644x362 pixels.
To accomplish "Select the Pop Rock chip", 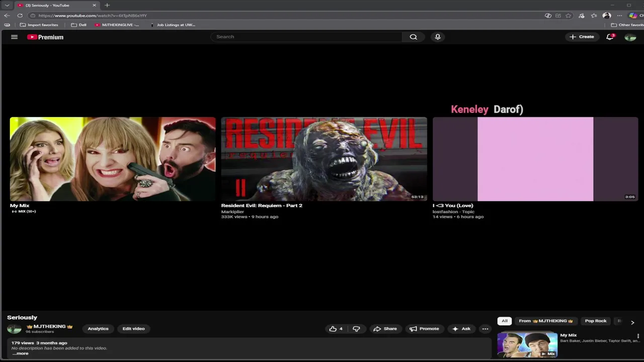I will [596, 321].
